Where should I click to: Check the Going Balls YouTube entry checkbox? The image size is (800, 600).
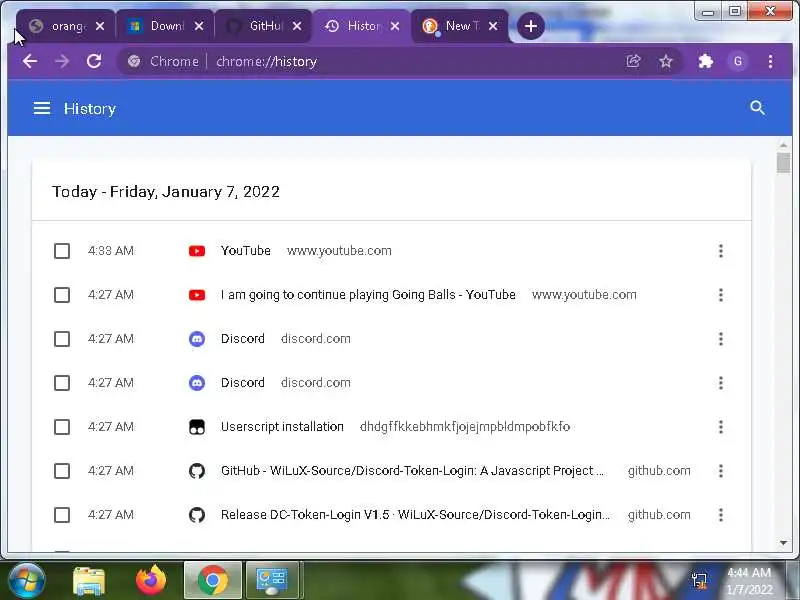[62, 294]
